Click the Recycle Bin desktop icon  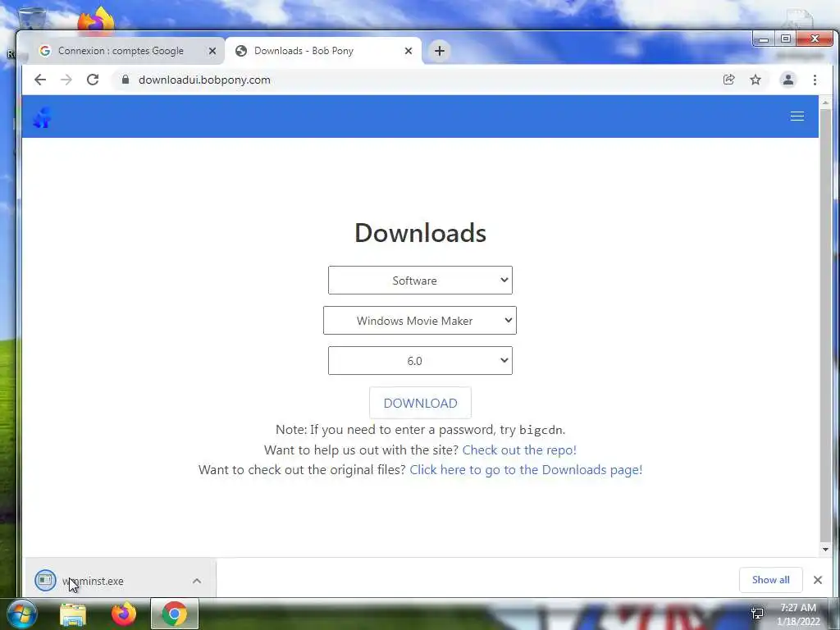(32, 18)
